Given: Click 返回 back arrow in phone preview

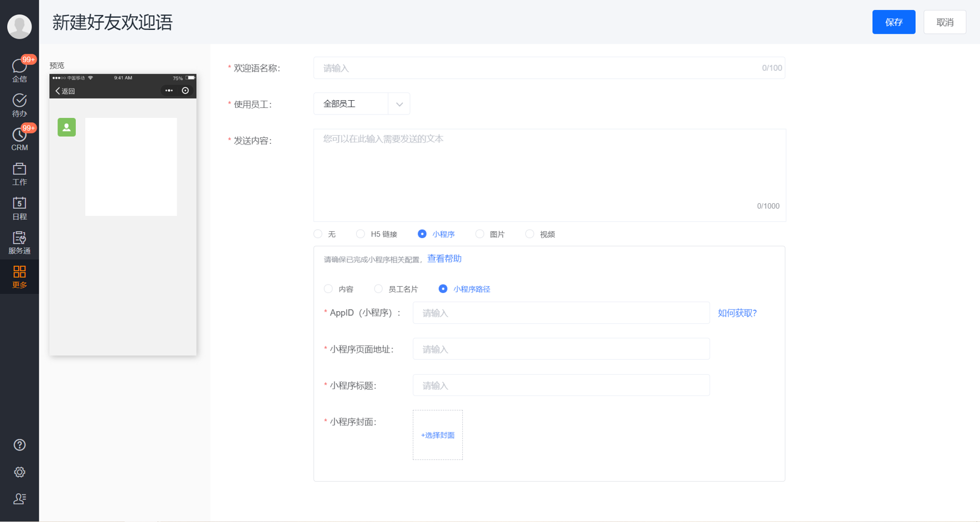Looking at the screenshot, I should tap(65, 91).
